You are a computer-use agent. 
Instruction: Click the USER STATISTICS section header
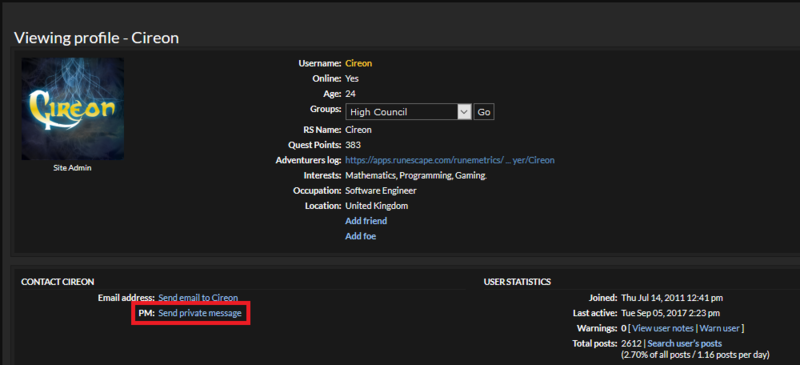517,282
